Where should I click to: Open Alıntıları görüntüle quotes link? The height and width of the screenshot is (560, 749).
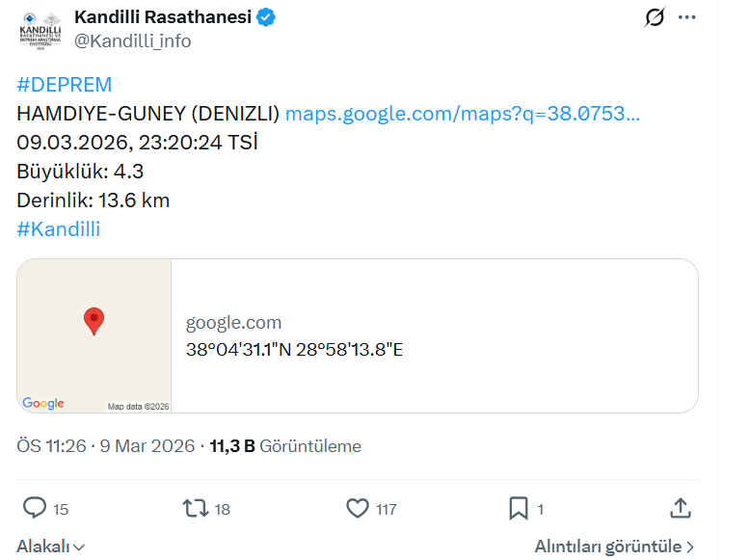[x=615, y=547]
